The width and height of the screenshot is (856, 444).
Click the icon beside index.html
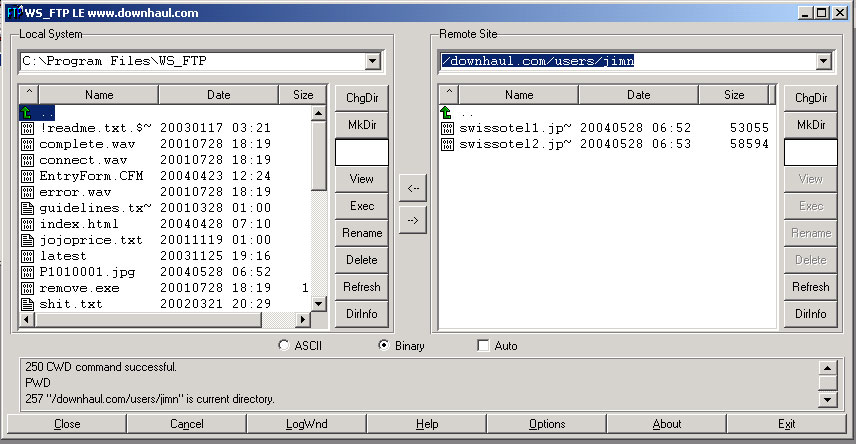27,224
